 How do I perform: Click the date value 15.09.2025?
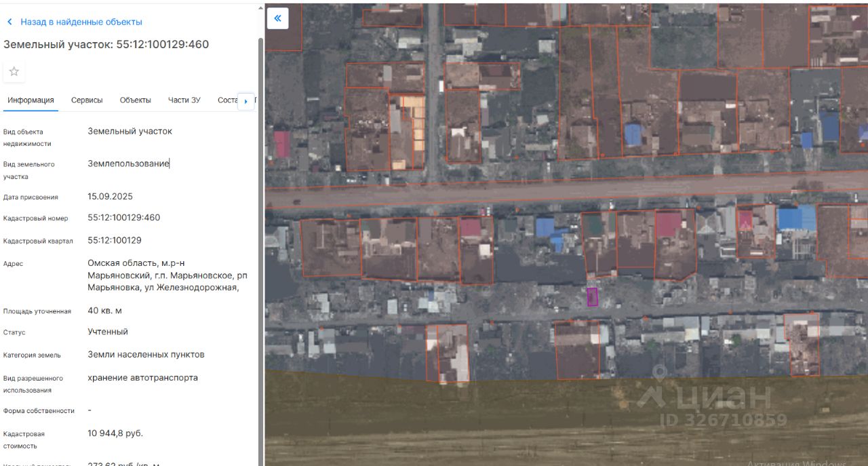[x=110, y=197]
